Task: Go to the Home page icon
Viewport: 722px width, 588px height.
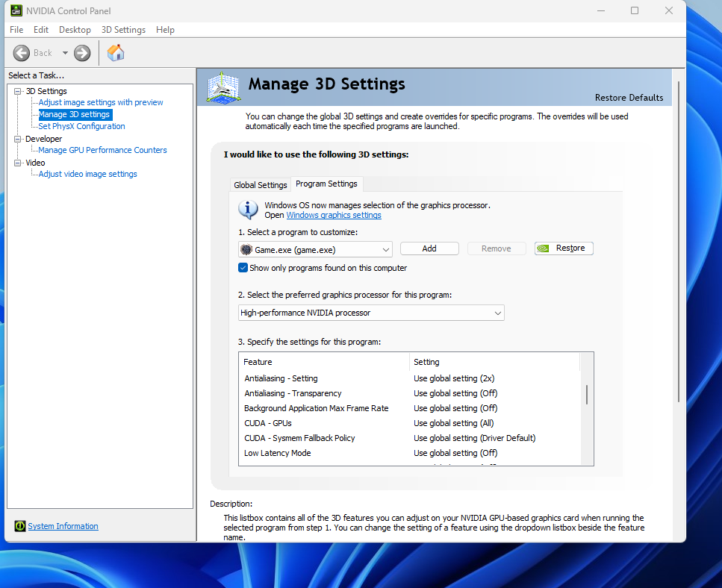Action: pyautogui.click(x=116, y=52)
